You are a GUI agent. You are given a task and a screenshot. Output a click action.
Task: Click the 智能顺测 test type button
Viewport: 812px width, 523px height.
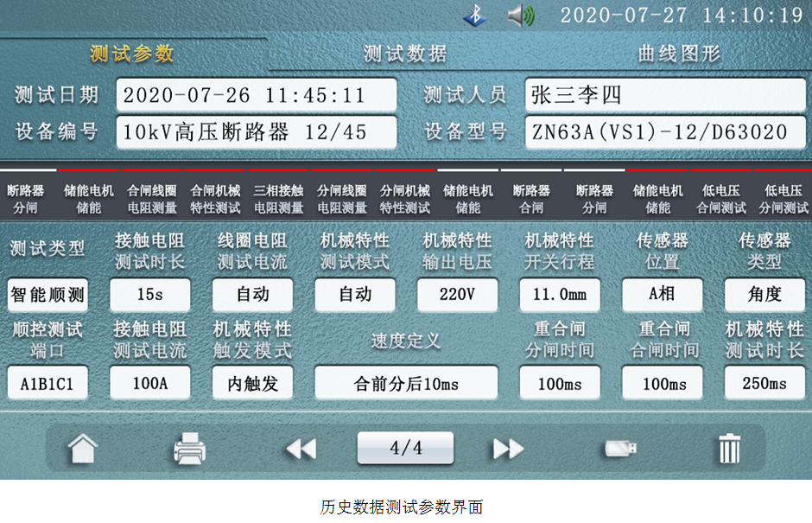tap(48, 295)
